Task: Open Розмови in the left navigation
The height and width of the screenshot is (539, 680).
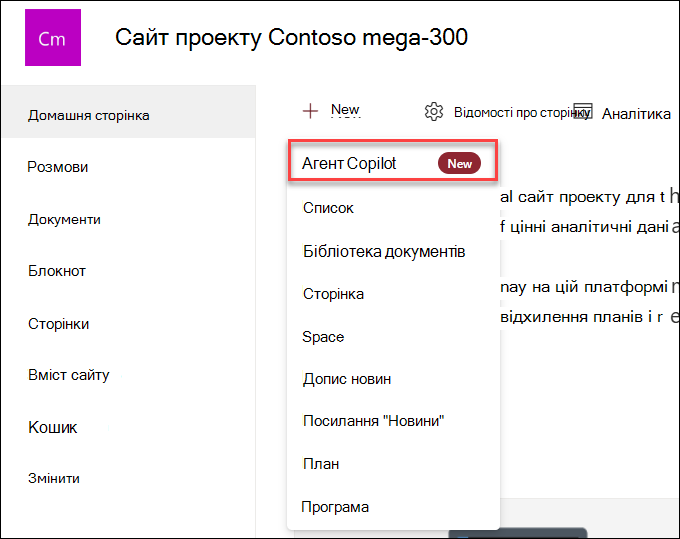Action: pos(58,167)
